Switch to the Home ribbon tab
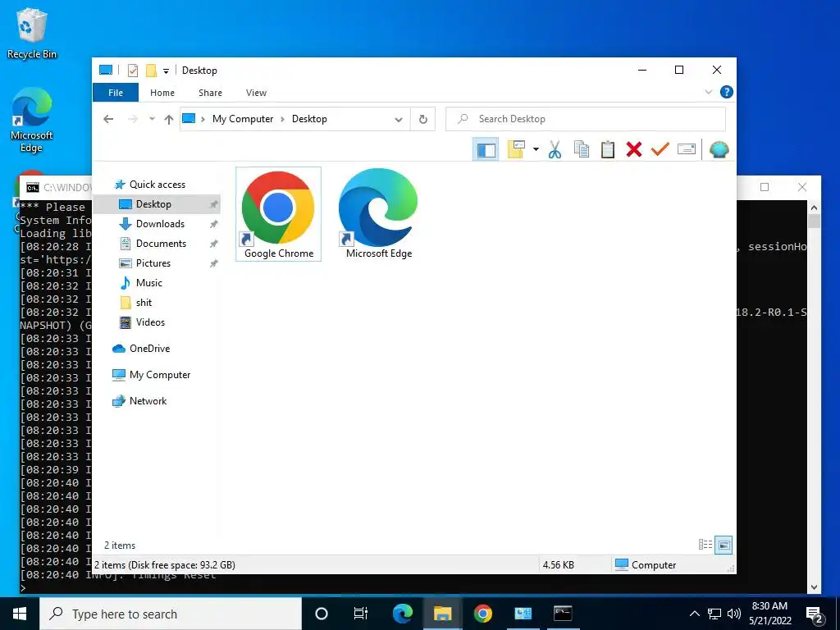840x630 pixels. (x=162, y=93)
